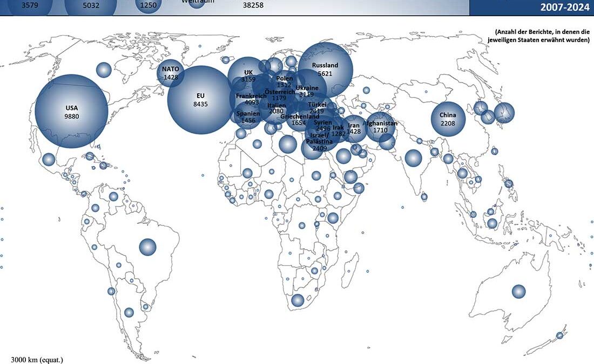Select the Iran label showing 1428
The height and width of the screenshot is (364, 594).
pyautogui.click(x=354, y=128)
